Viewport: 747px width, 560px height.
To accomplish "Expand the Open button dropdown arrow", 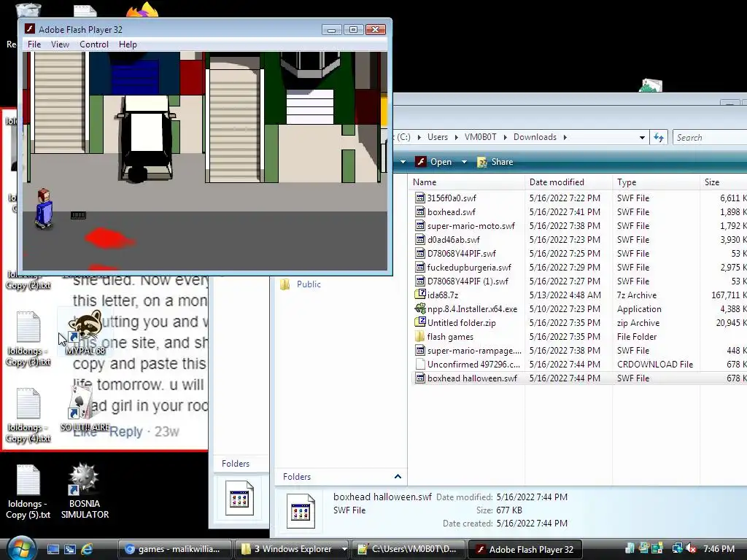I will (x=464, y=162).
